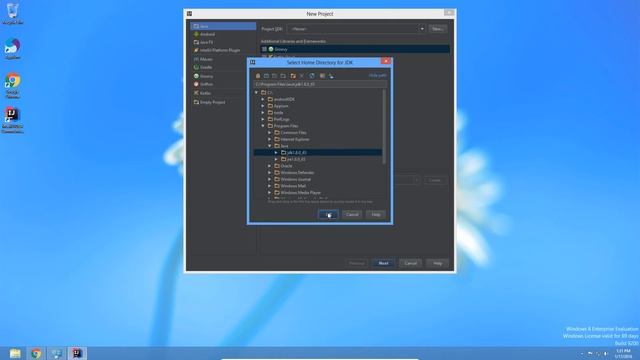Screen dimensions: 640x360
Task: Click Next in New Project window
Action: coord(383,263)
